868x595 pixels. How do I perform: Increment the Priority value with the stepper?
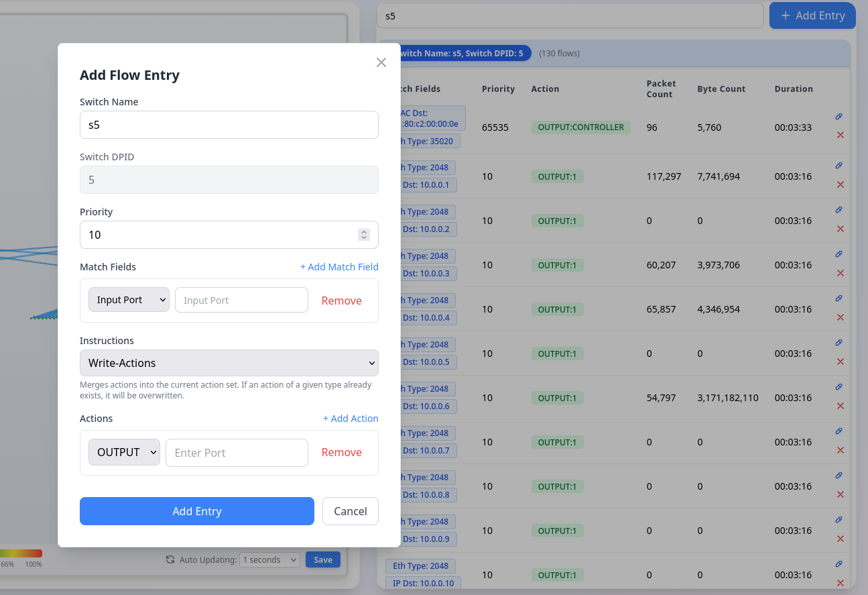tap(364, 231)
